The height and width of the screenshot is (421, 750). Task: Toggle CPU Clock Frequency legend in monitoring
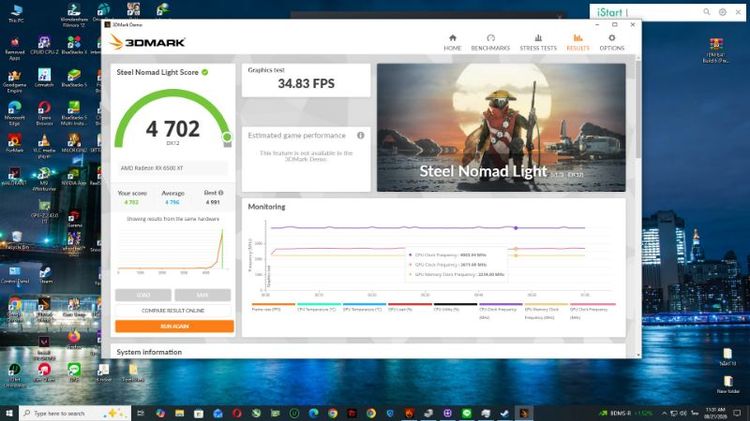point(500,310)
